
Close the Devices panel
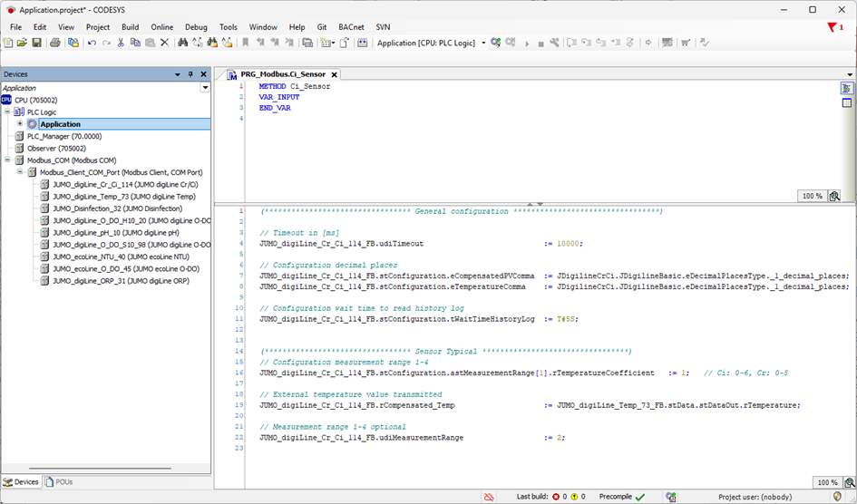(203, 74)
